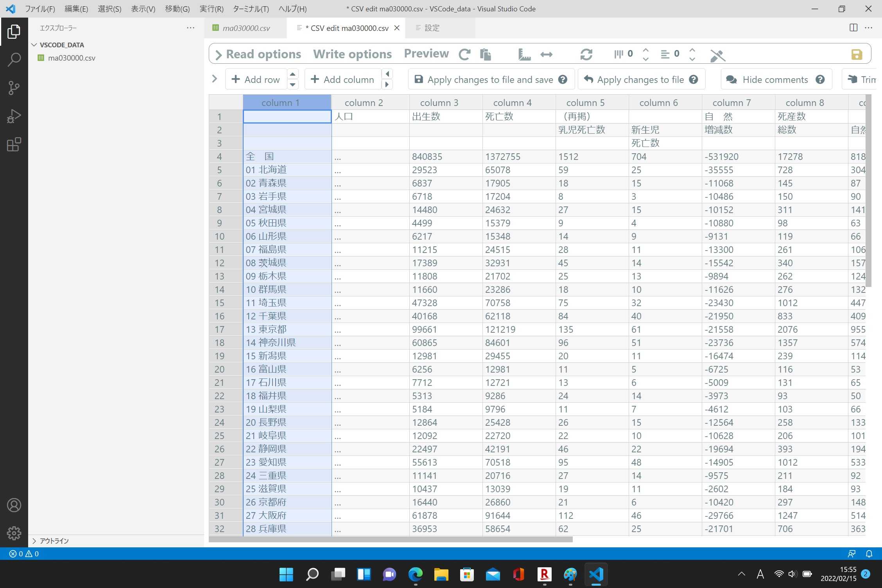Open Search in the Activity Bar
882x588 pixels.
tap(14, 59)
